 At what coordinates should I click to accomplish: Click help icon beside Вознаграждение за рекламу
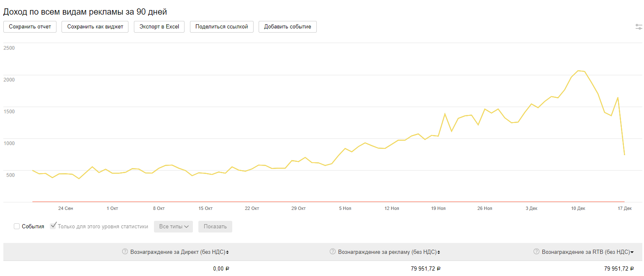(333, 252)
